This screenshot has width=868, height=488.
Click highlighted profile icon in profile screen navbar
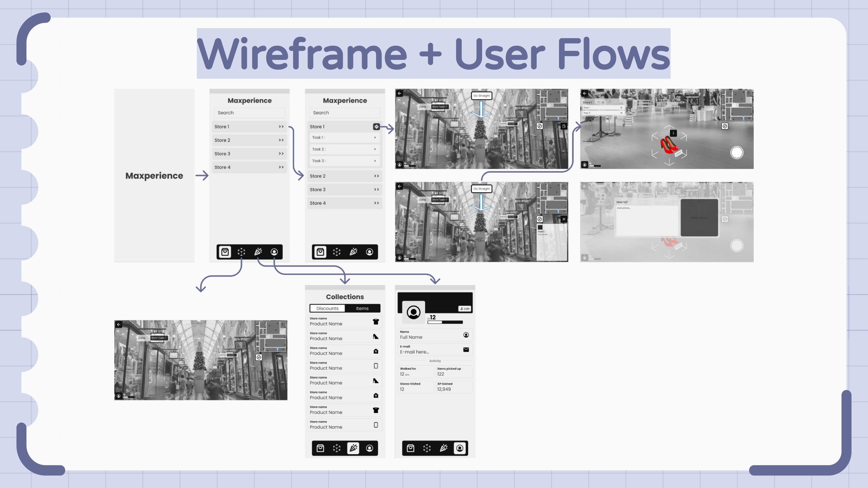click(460, 448)
